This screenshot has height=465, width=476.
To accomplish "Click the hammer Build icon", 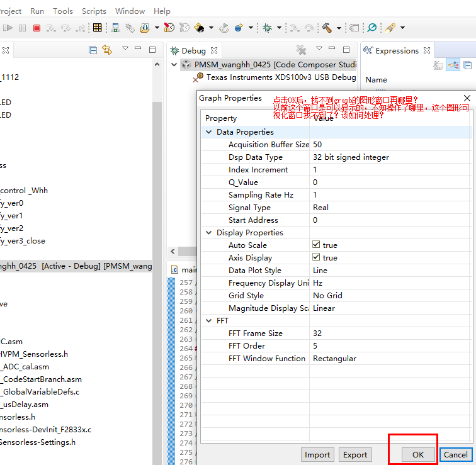I will tap(327, 28).
